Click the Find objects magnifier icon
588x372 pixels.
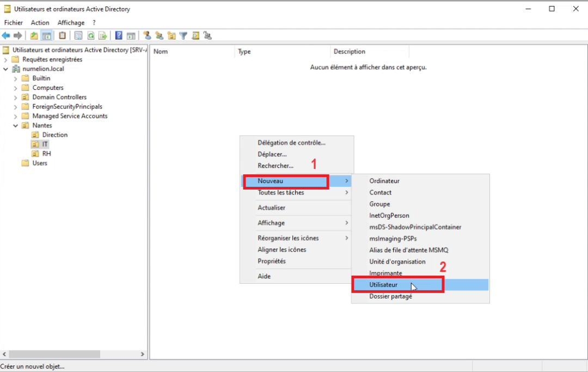[195, 35]
